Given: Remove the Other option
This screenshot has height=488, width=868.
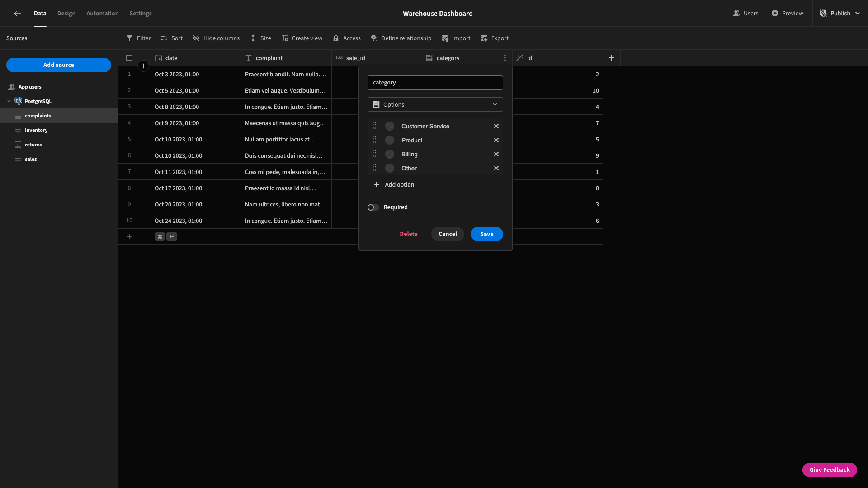Looking at the screenshot, I should click(496, 168).
